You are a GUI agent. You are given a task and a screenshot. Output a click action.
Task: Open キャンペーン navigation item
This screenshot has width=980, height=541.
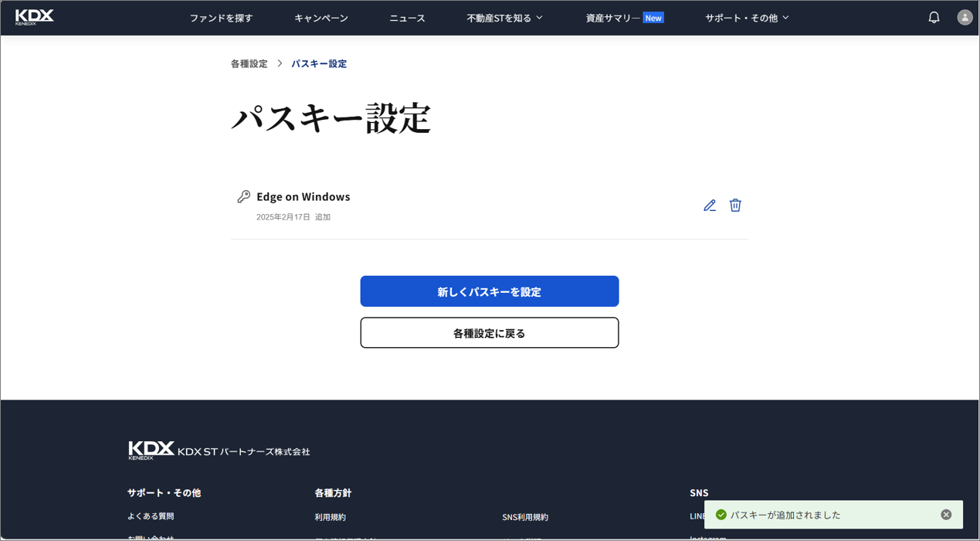click(321, 18)
